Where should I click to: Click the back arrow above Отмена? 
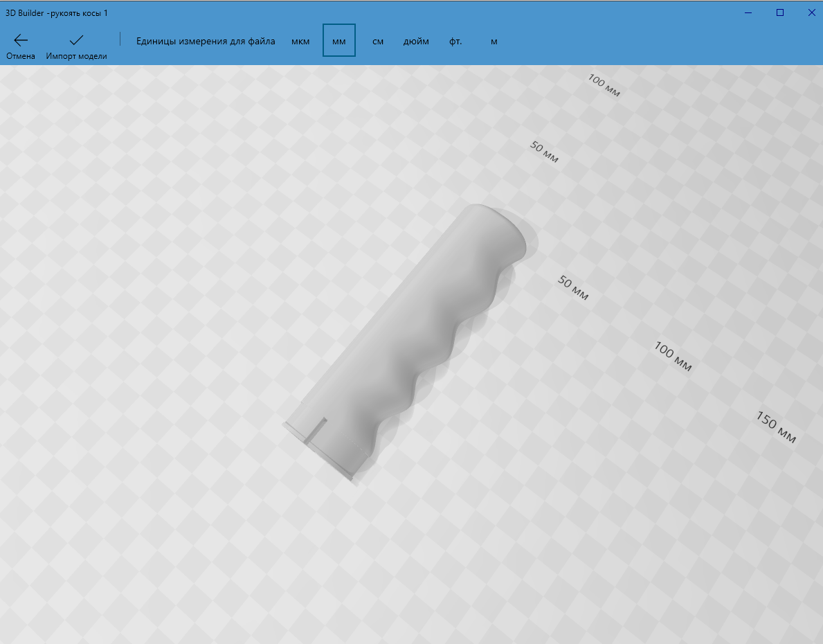[21, 40]
